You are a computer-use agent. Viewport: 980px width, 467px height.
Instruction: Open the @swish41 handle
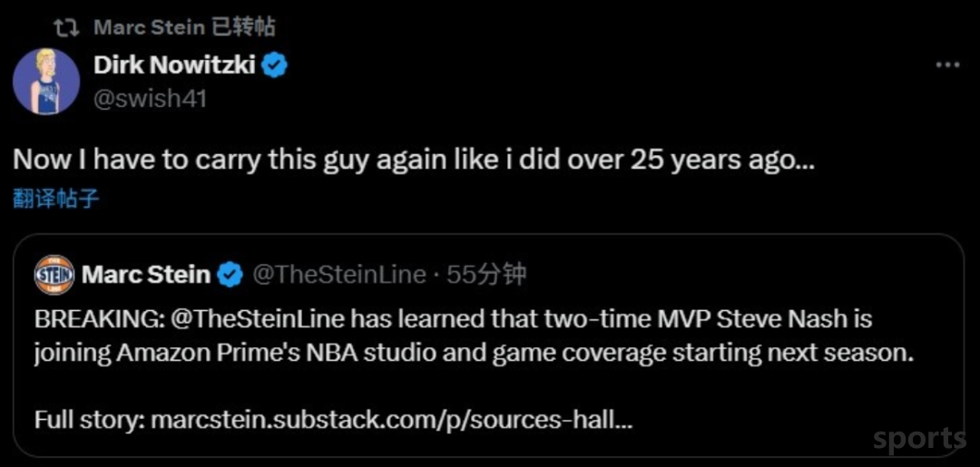[x=150, y=99]
